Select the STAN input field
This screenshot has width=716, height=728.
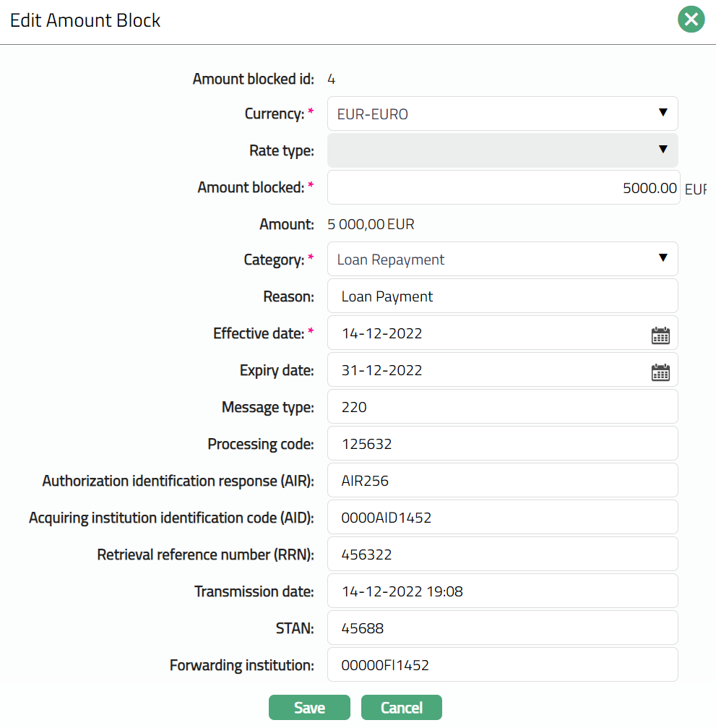[x=502, y=628]
